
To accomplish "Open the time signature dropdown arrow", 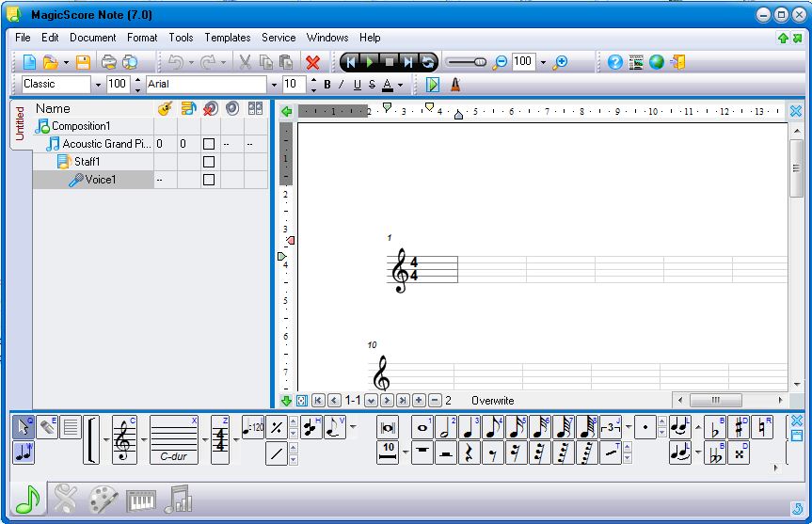I will (236, 440).
